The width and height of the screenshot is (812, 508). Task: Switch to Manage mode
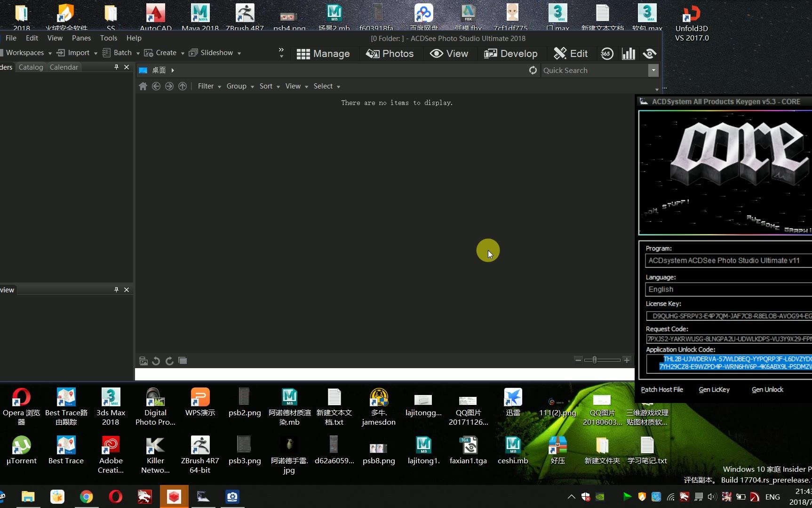coord(323,54)
